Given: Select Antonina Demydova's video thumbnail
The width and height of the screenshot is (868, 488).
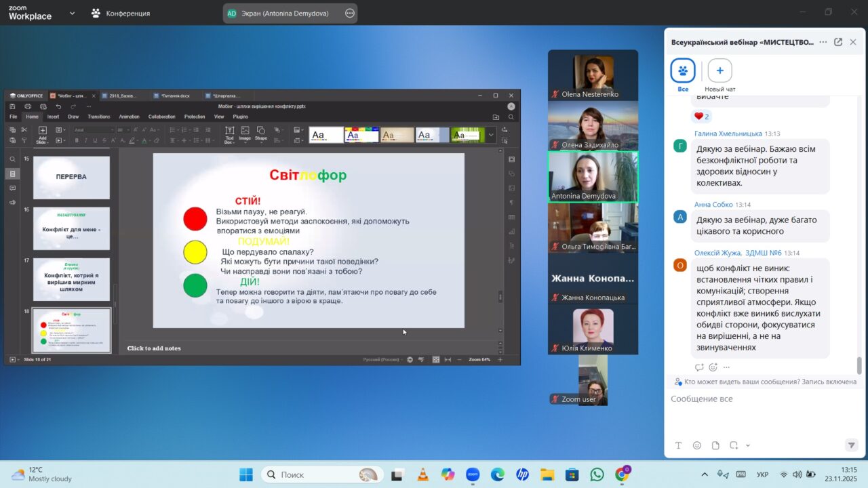Looking at the screenshot, I should tap(593, 176).
